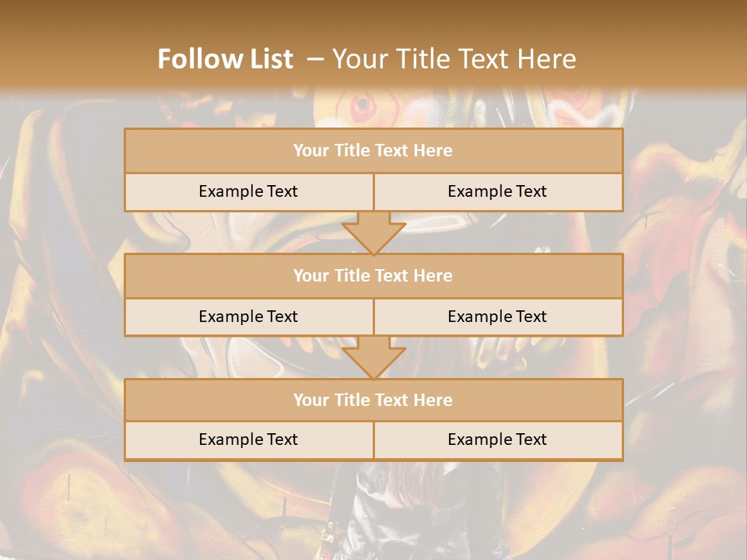Select the down arrow between first and second blocks

[x=373, y=233]
